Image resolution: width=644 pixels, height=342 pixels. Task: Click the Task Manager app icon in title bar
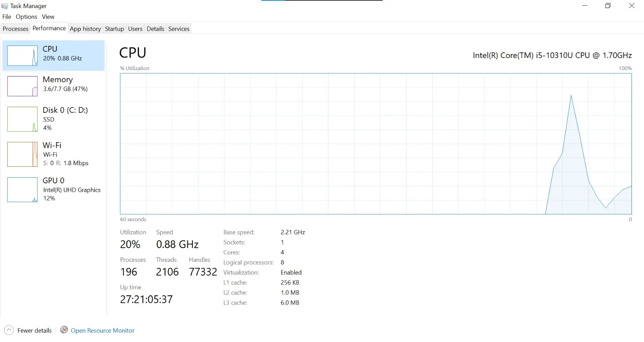pyautogui.click(x=5, y=6)
